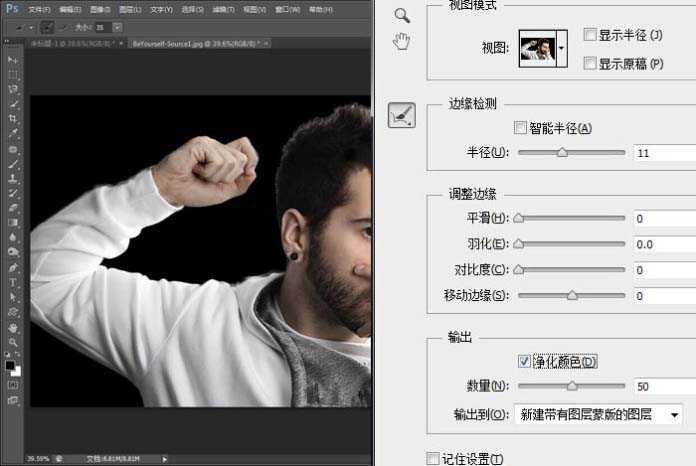Select the Clone Stamp tool

pyautogui.click(x=13, y=178)
